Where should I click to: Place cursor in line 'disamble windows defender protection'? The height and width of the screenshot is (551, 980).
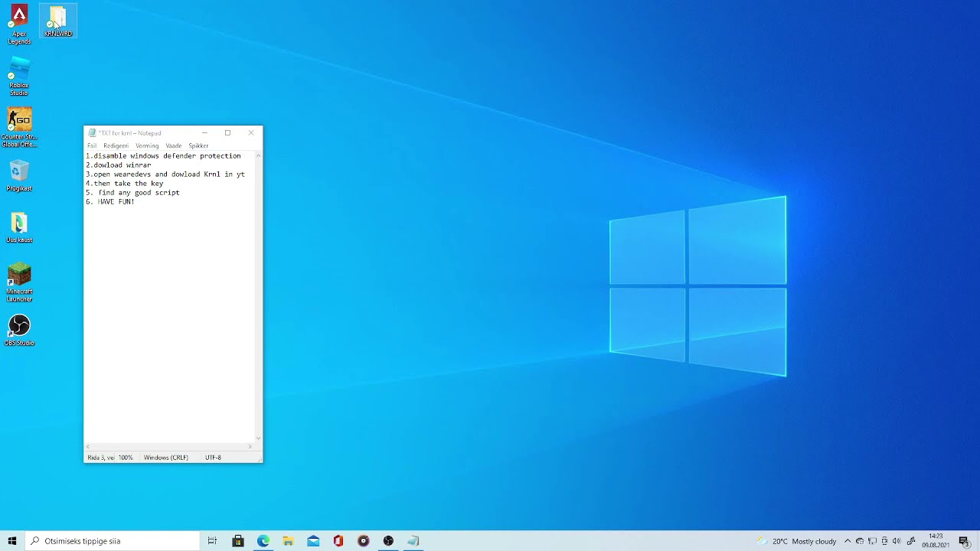point(163,156)
